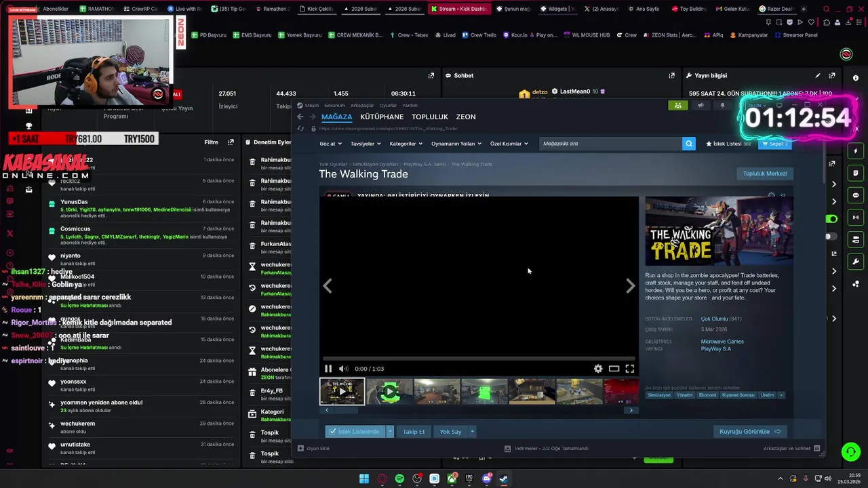Enter fullscreen in trailer player
Viewport: 868px width, 488px height.
point(629,369)
